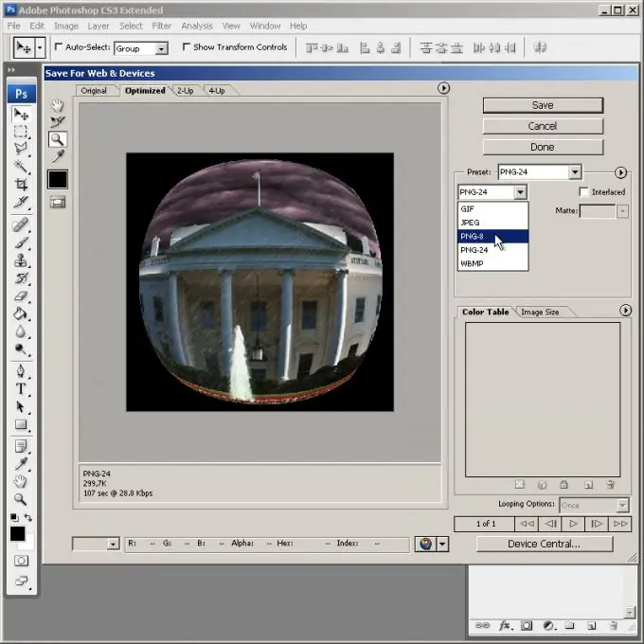The image size is (644, 644).
Task: Choose GIF from format list
Action: point(492,209)
